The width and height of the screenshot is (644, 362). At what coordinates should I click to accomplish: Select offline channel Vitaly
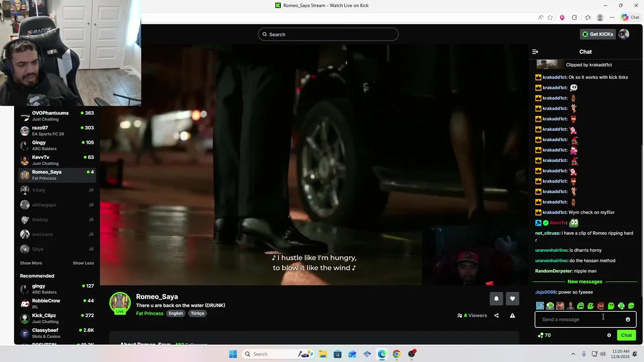tap(57, 190)
